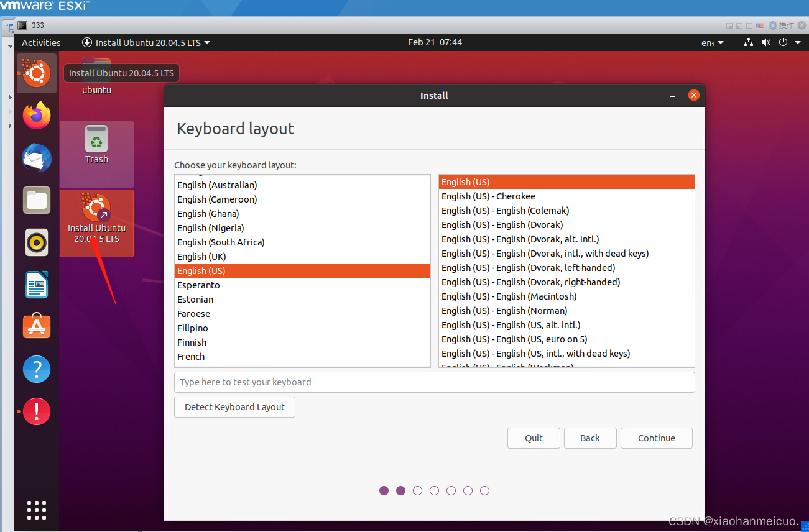Click the network status icon
The height and width of the screenshot is (532, 809).
click(x=747, y=42)
